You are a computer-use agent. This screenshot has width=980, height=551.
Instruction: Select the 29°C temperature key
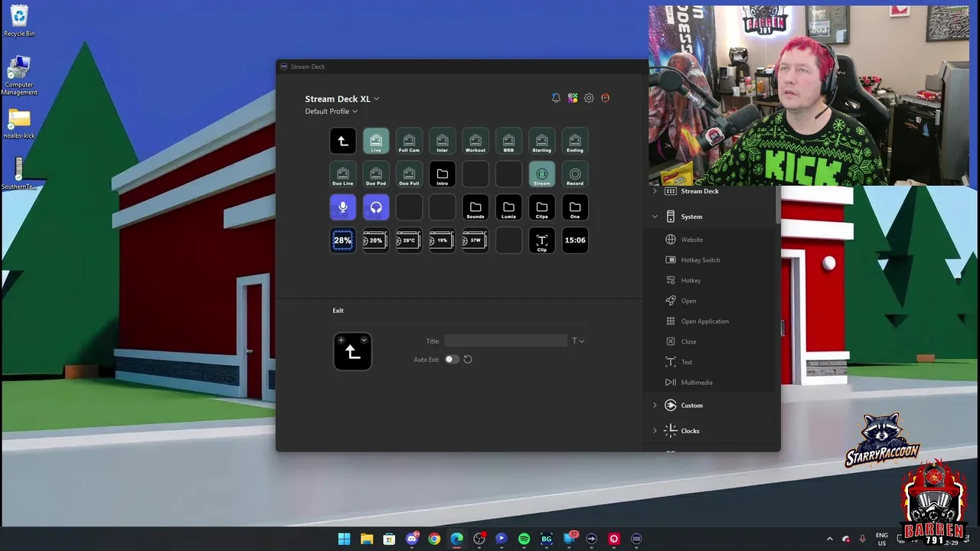tap(409, 240)
